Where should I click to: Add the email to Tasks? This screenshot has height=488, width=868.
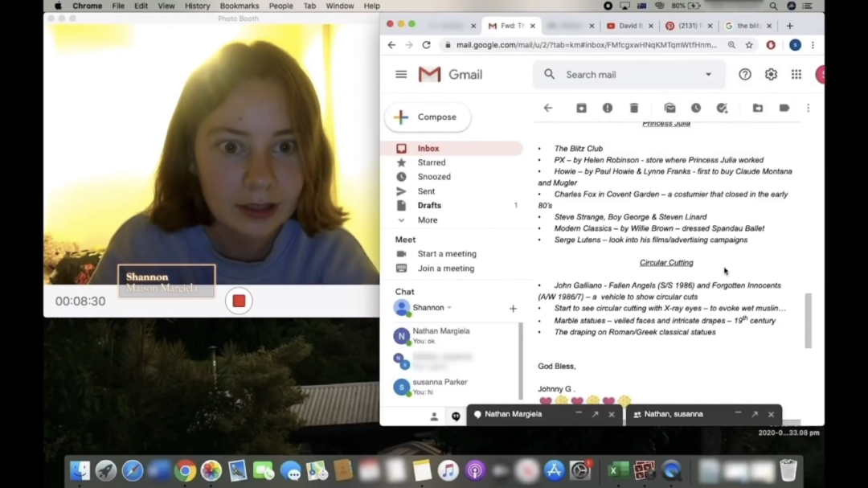click(722, 108)
